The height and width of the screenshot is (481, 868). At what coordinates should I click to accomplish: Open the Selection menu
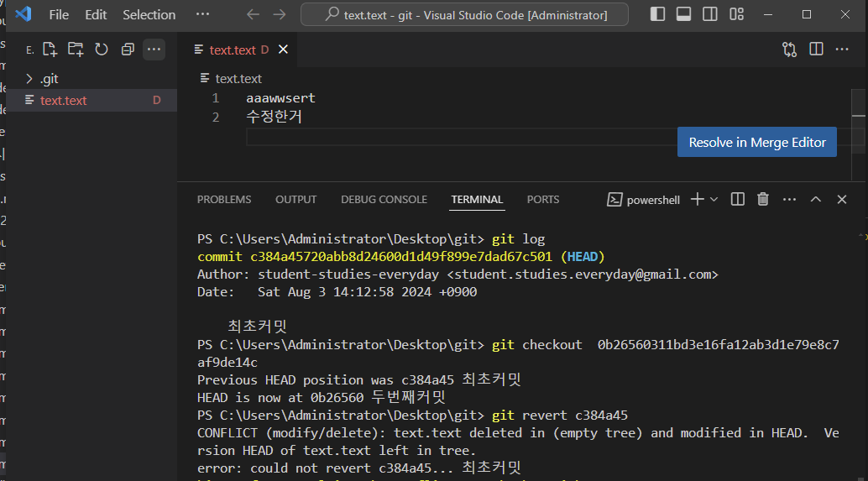point(149,14)
